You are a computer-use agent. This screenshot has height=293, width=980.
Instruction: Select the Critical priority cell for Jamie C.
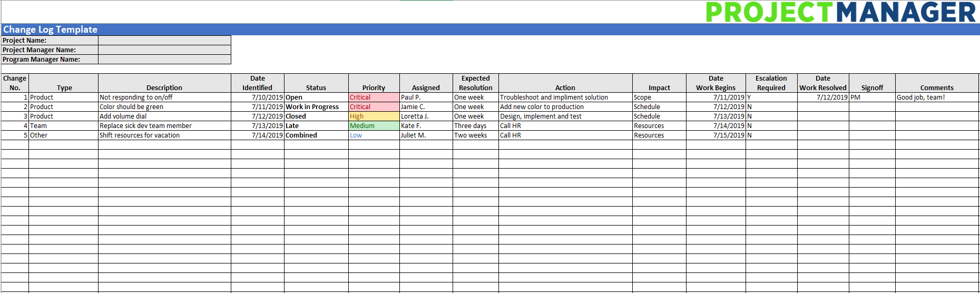pos(374,107)
